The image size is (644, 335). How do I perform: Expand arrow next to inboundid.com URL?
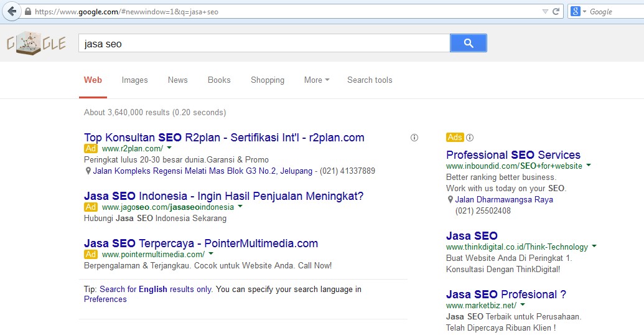coord(589,165)
